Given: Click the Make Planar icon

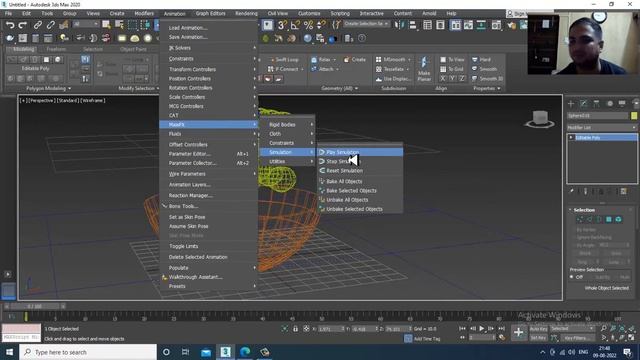Looking at the screenshot, I should coord(424,69).
